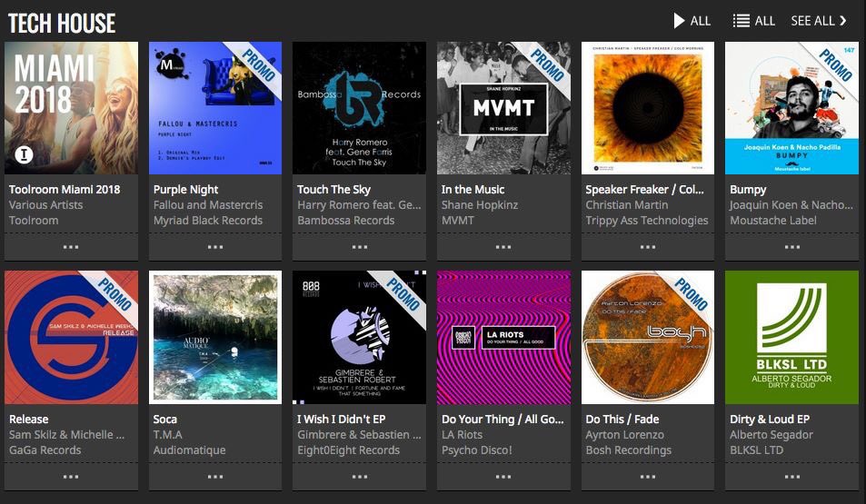Image resolution: width=866 pixels, height=504 pixels.
Task: Open MVMT In the Music cover art
Action: pos(503,108)
